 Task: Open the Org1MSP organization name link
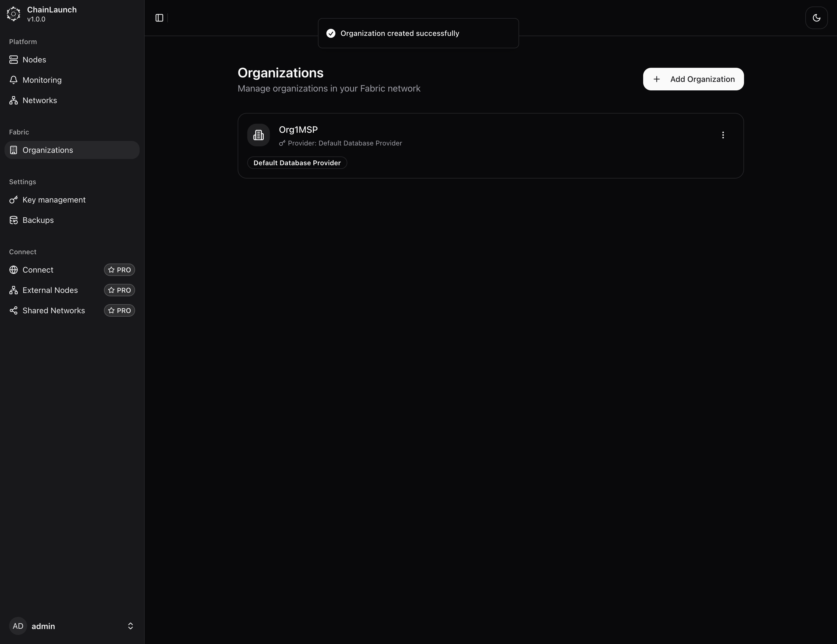298,130
